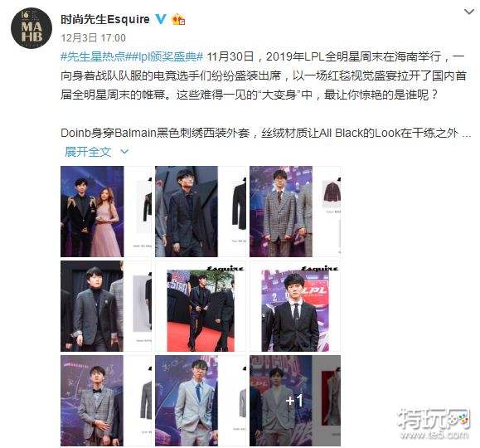
Task: Open photo of man wearing bow tie
Action: coord(106,401)
